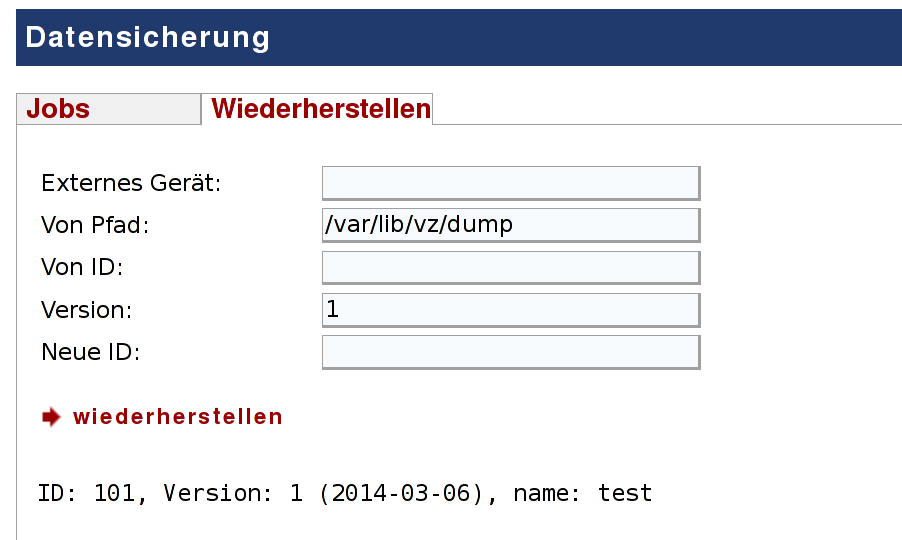The image size is (902, 540).
Task: Click the Version field containing 1
Action: point(511,310)
